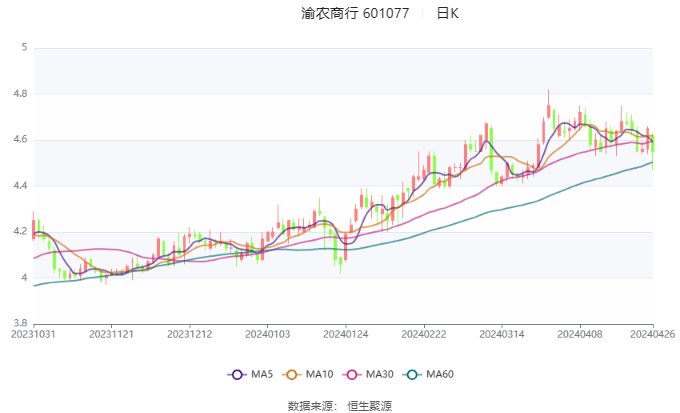Click the 20240408 date axis label

coord(580,334)
